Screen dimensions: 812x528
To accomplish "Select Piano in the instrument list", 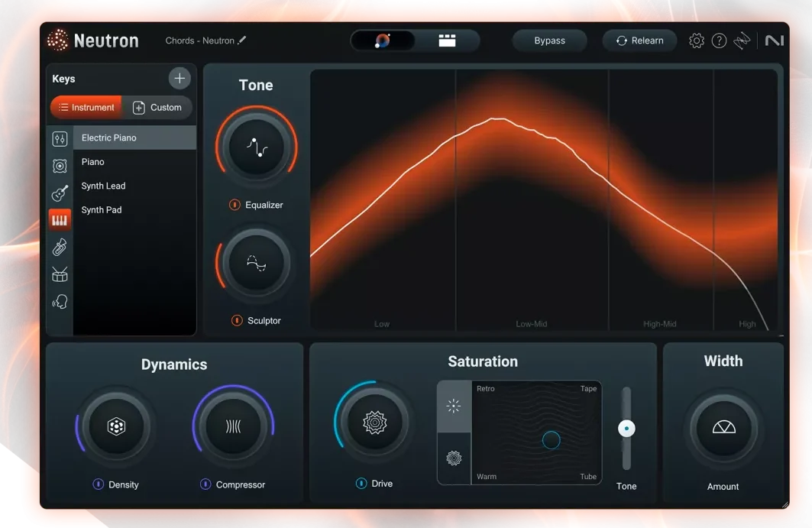I will click(x=134, y=162).
